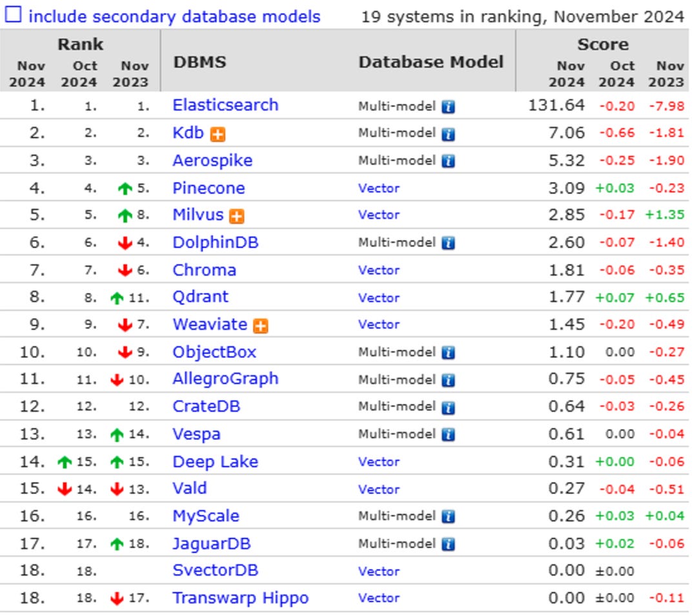Click the orange plus icon next to Kdb
The width and height of the screenshot is (697, 616).
[218, 134]
